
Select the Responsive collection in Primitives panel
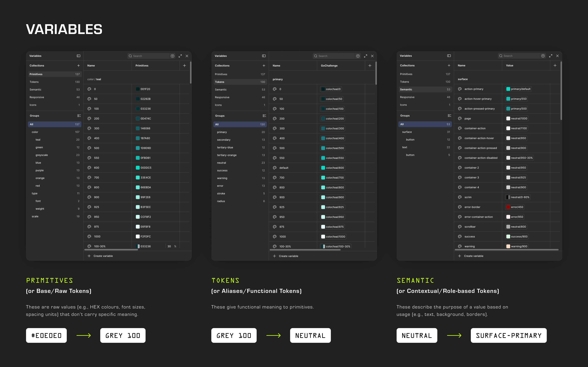tap(55, 97)
